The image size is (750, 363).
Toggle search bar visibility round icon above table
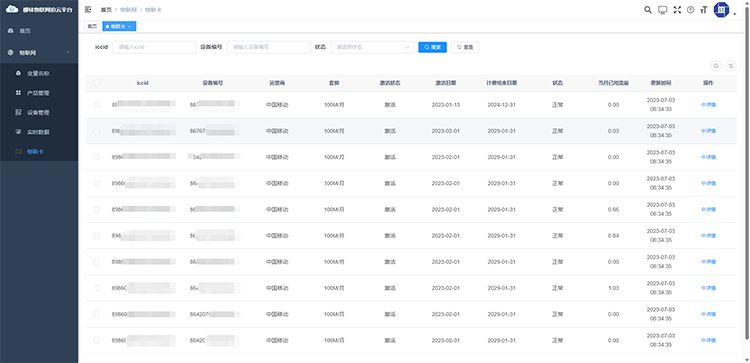click(716, 66)
